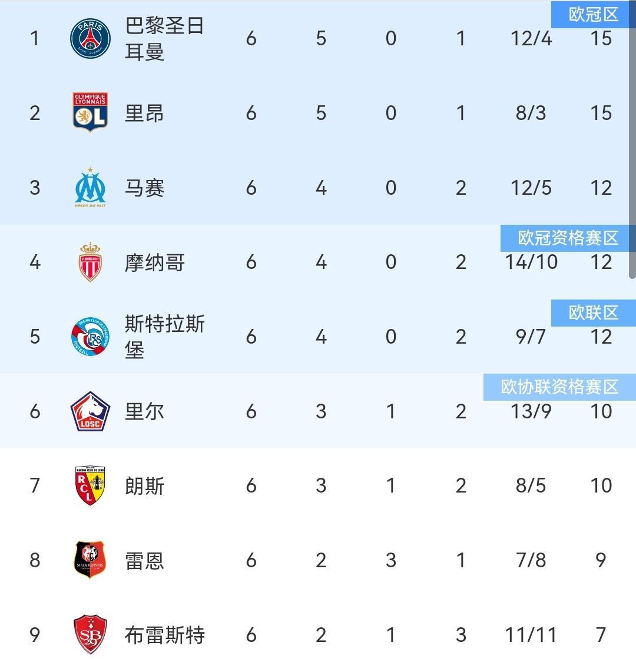Image resolution: width=636 pixels, height=672 pixels.
Task: Click the Paris Saint-Germain club crest
Action: pos(90,39)
